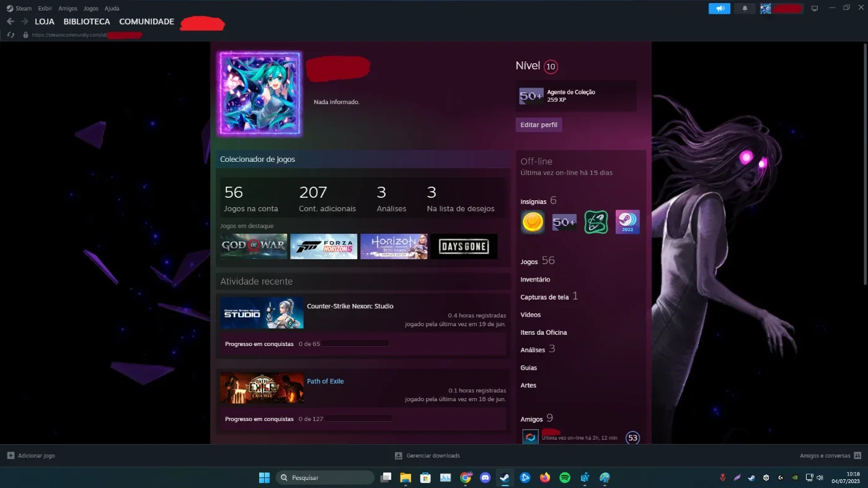Open the blue announcements megaphone button

click(x=719, y=9)
